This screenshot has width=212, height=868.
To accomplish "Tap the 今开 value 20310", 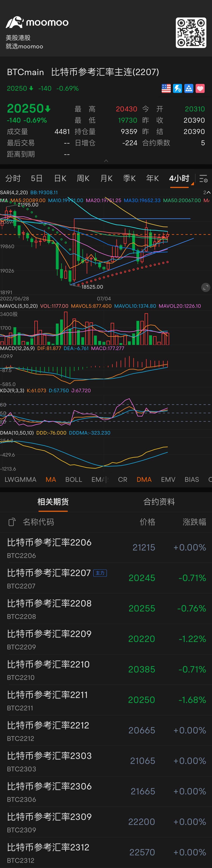I will pos(195,109).
